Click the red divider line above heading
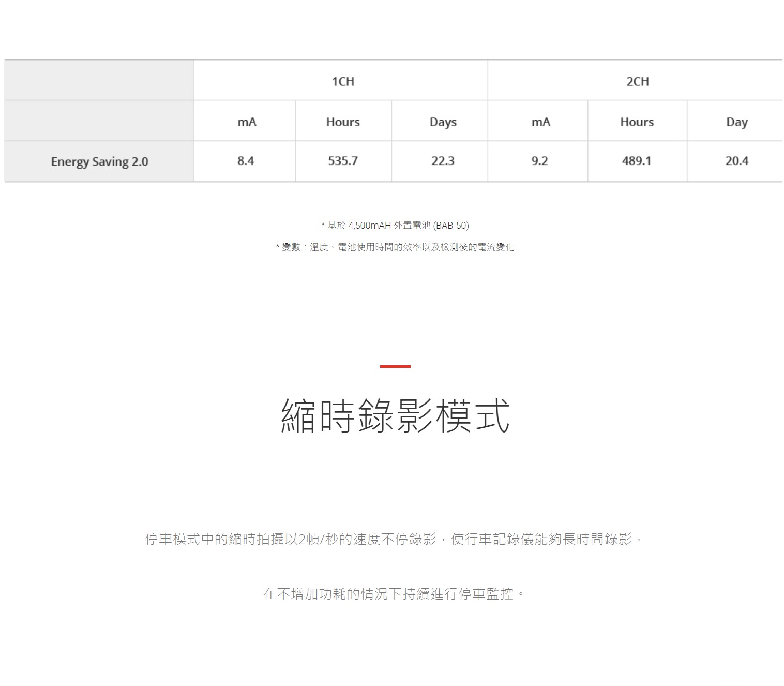Screen dimensions: 784x686 395,366
